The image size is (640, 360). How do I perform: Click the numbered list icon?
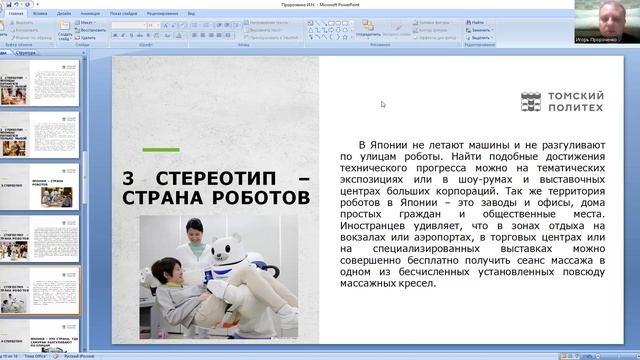[207, 25]
